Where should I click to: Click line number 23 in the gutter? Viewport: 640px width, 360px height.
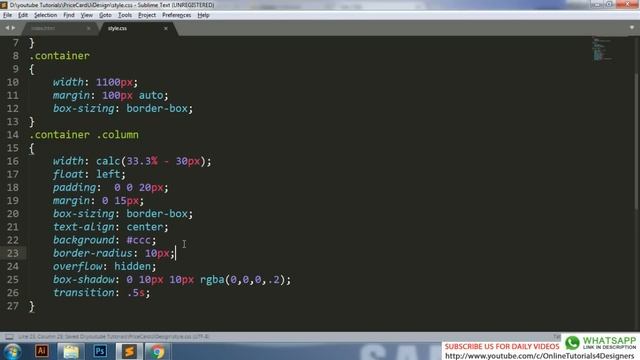tap(13, 253)
